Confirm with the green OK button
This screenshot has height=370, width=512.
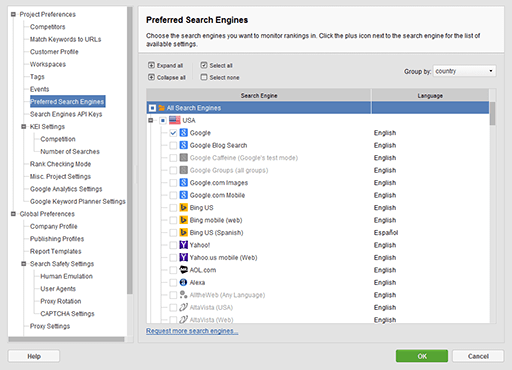coord(422,356)
